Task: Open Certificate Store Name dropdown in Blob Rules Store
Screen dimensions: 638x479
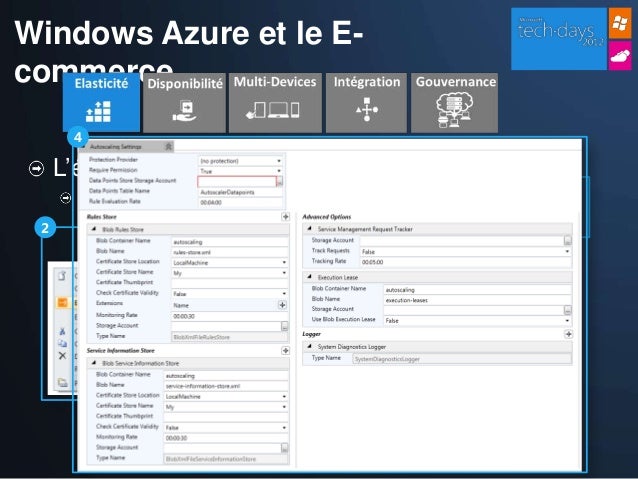Action: click(x=284, y=273)
